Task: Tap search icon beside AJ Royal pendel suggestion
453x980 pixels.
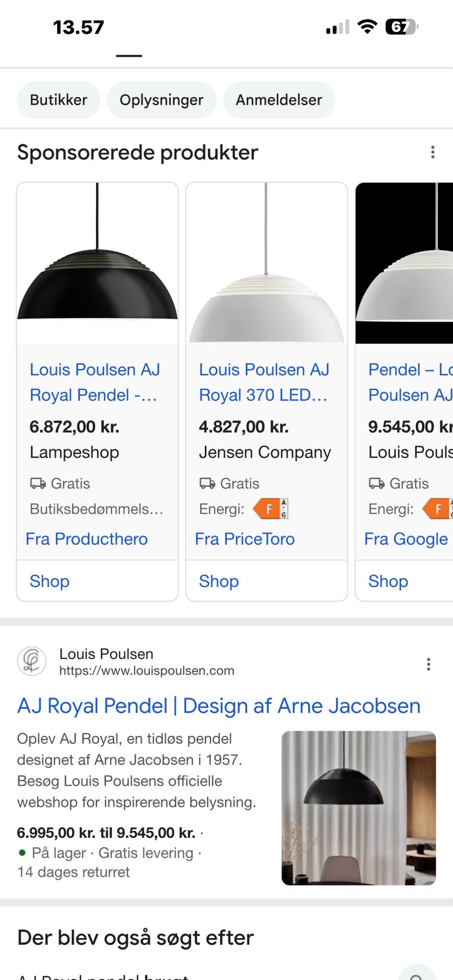Action: click(417, 973)
